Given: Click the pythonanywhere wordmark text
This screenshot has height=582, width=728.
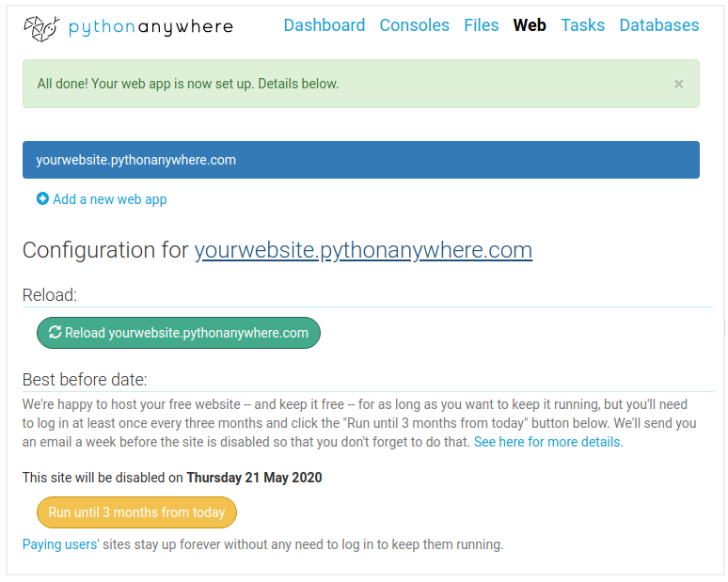Looking at the screenshot, I should pos(150,27).
